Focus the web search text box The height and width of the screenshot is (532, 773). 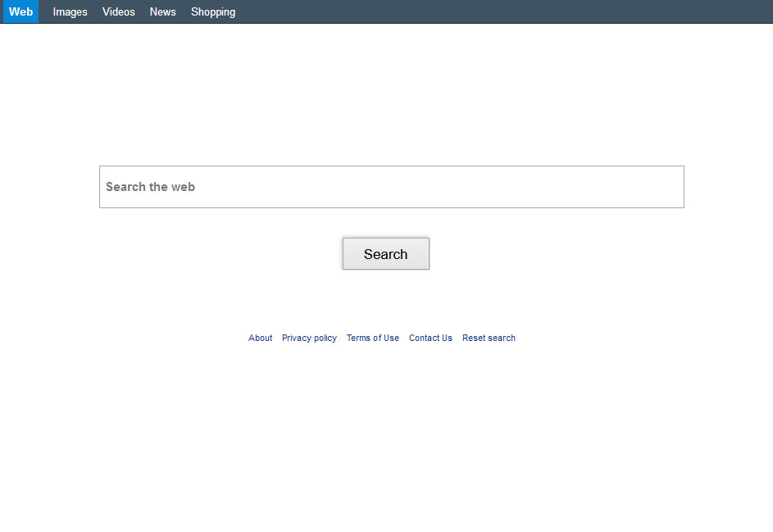391,187
